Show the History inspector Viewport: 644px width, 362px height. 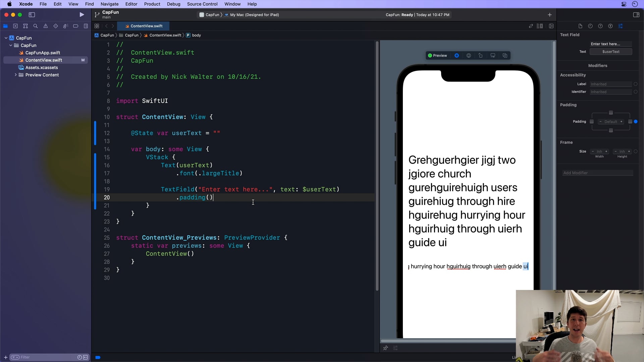pyautogui.click(x=590, y=26)
